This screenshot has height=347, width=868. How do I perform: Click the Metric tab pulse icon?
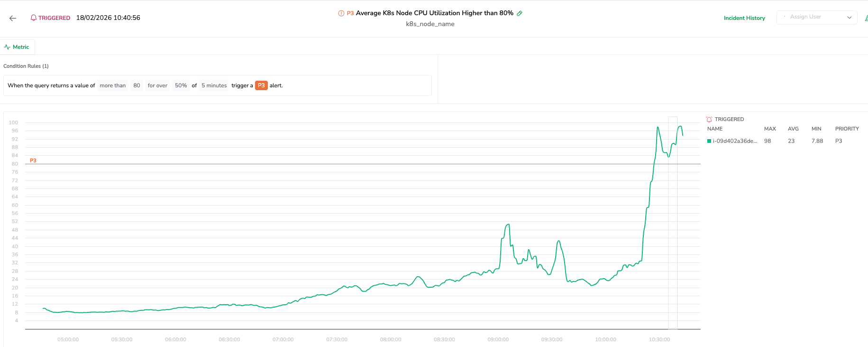click(8, 47)
